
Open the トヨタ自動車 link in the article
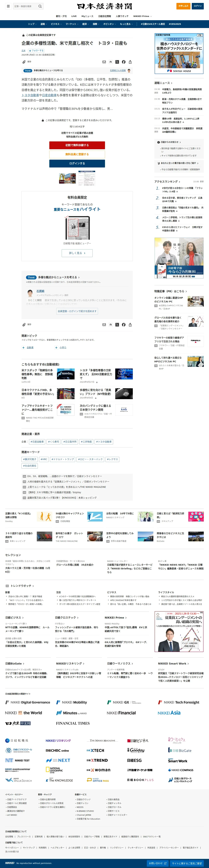[30, 95]
